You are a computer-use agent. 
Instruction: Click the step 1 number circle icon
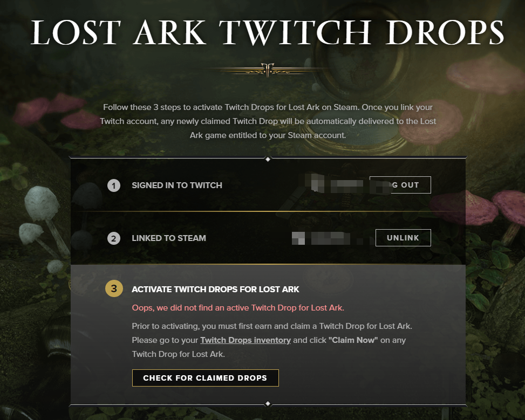coord(114,185)
